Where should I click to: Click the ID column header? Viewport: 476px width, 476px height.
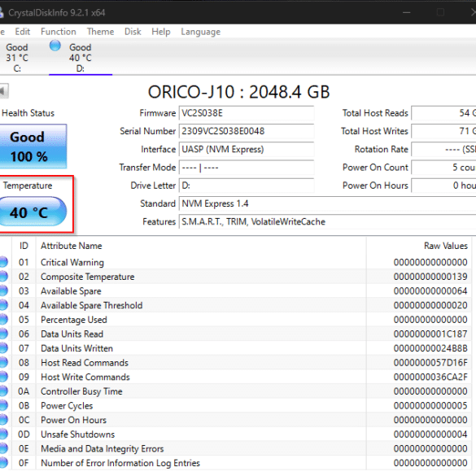click(x=24, y=246)
